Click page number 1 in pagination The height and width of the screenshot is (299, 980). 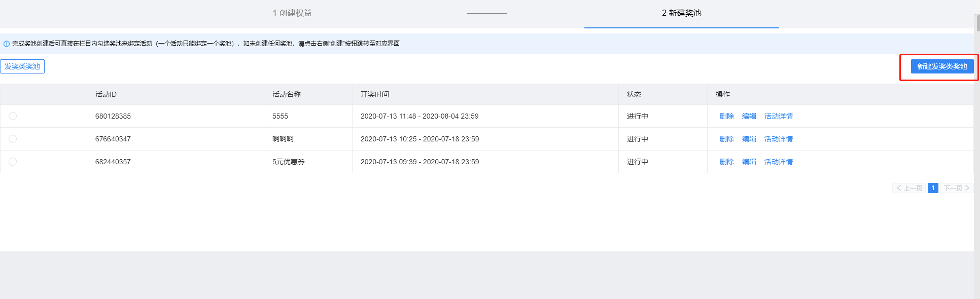[933, 188]
